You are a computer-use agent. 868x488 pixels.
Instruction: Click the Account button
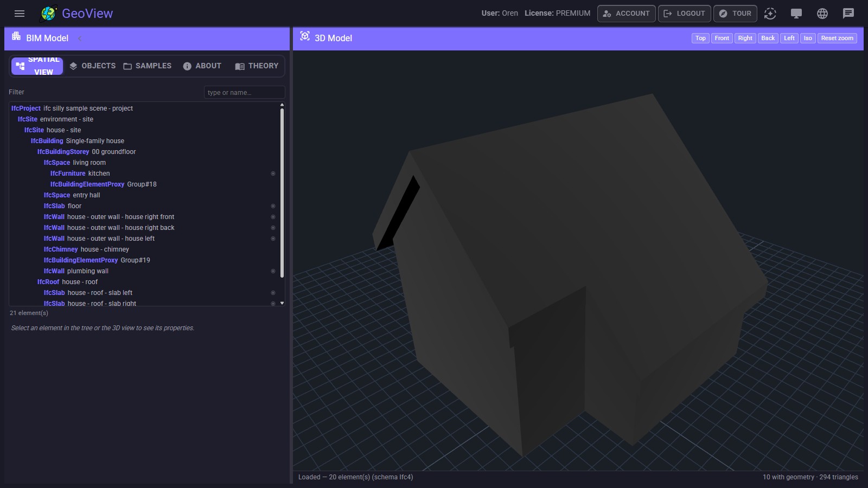(x=626, y=14)
